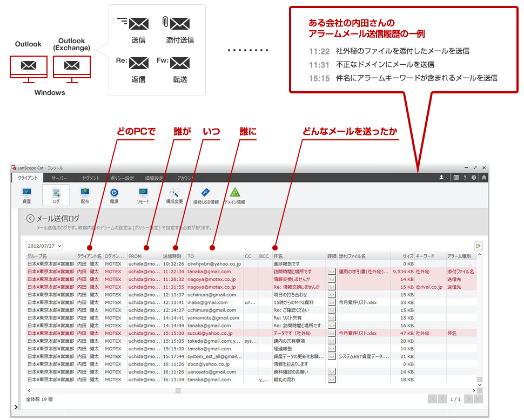Go to last page pagination button

[478, 398]
